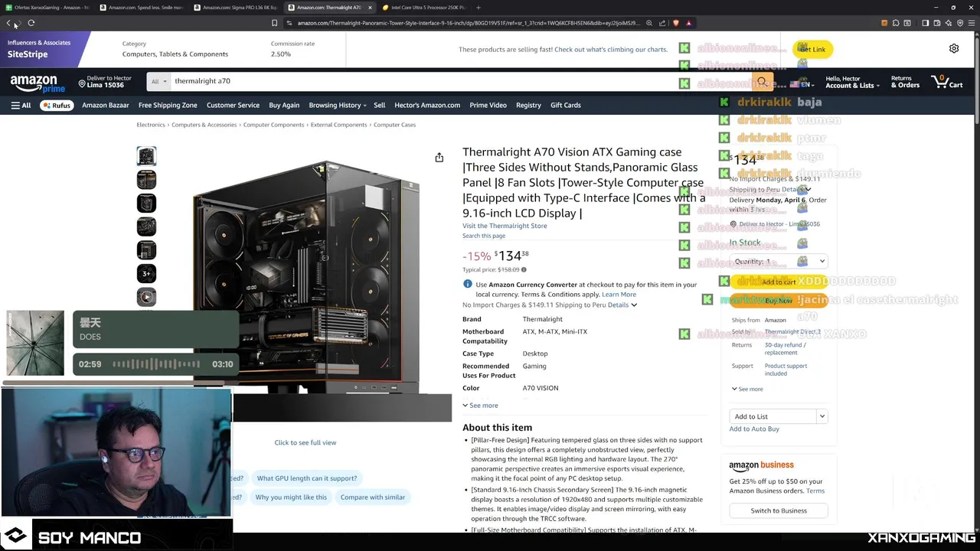Open the Rufus assistant
The image size is (980, 551).
point(57,105)
